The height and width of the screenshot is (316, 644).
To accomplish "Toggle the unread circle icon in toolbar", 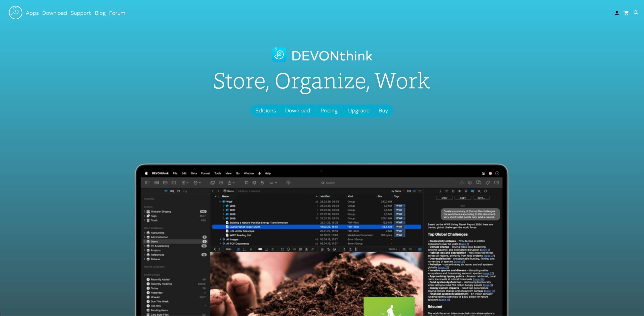I will (x=254, y=183).
